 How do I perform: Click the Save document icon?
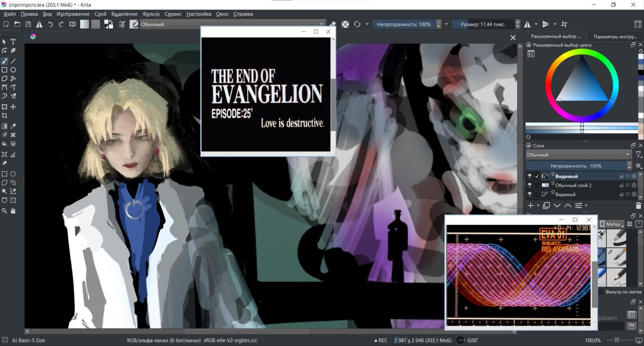point(27,24)
